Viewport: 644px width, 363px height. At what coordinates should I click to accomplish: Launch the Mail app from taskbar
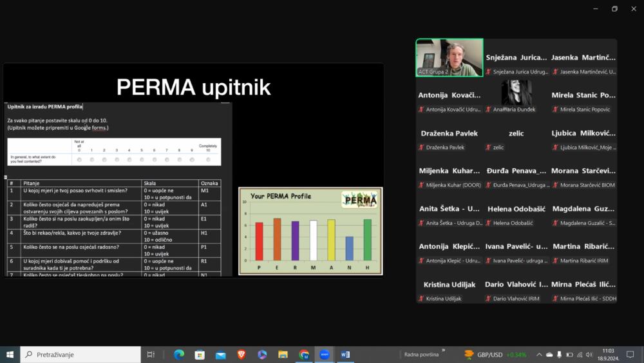click(220, 355)
